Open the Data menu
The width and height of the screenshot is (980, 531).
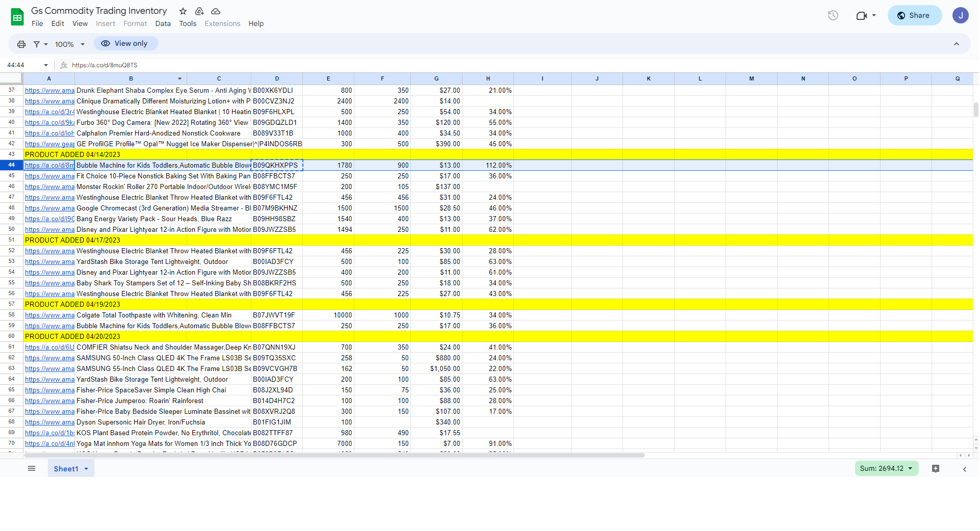coord(163,23)
